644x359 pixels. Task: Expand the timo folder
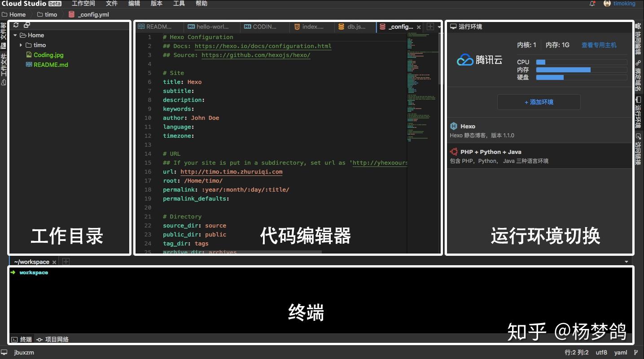tap(21, 45)
